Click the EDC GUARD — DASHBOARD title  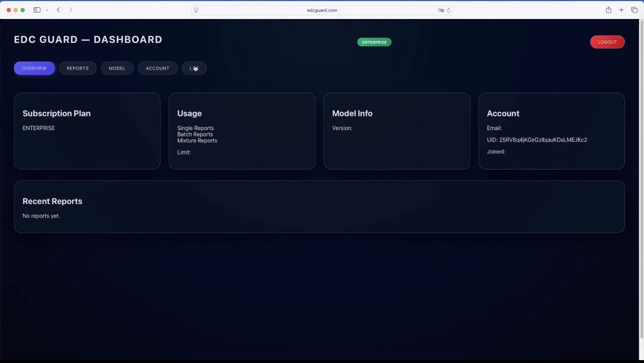[88, 39]
